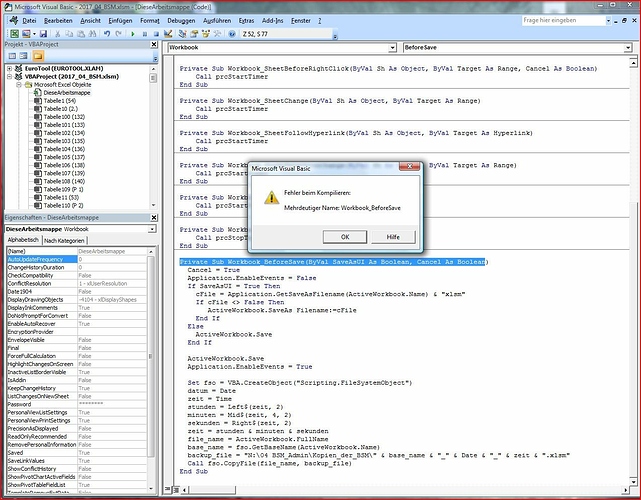Click the green Run Sub play icon

pos(132,34)
